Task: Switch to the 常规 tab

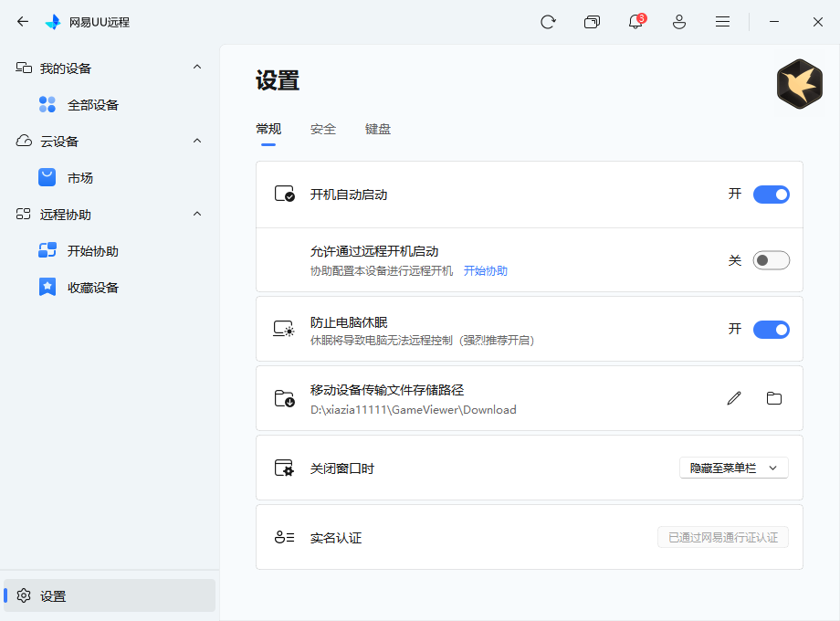Action: coord(268,129)
